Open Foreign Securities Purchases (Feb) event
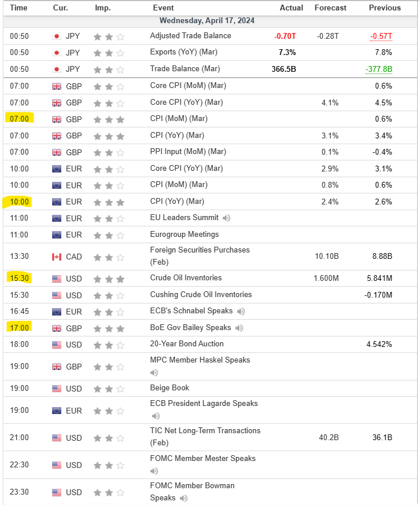420x505 pixels. coord(200,256)
